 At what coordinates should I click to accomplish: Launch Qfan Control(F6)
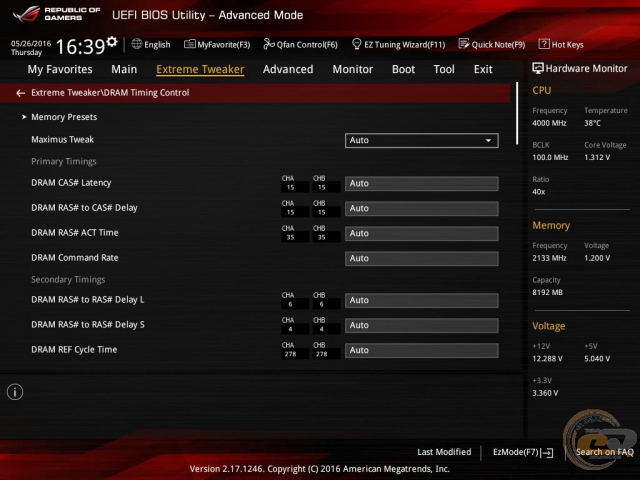click(300, 44)
